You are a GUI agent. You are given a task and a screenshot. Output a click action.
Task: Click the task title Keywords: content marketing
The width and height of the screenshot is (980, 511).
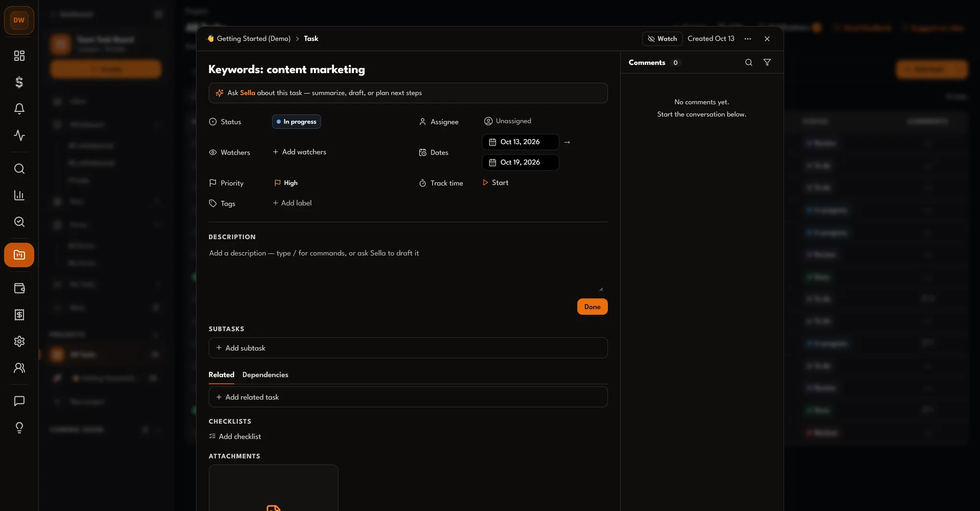click(287, 70)
